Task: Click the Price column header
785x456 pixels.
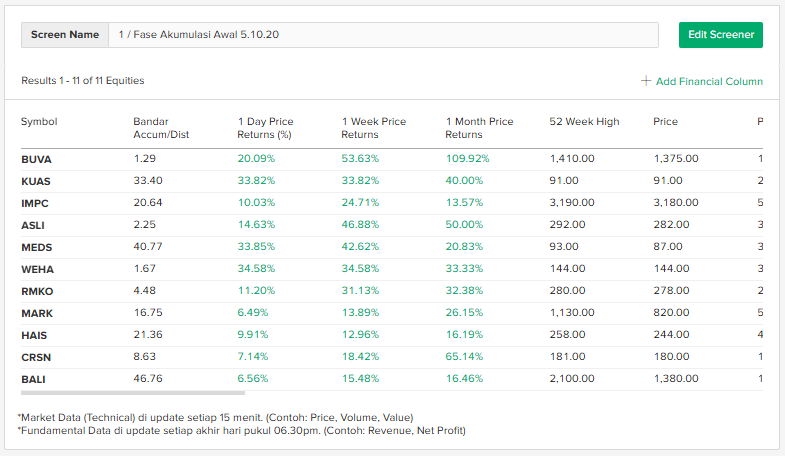Action: pos(665,122)
